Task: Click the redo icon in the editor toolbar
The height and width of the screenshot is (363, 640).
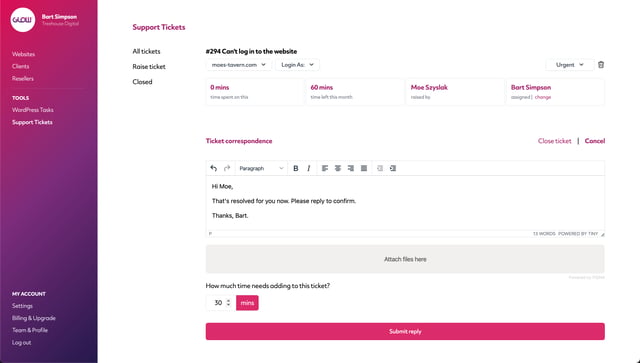Action: [x=227, y=168]
